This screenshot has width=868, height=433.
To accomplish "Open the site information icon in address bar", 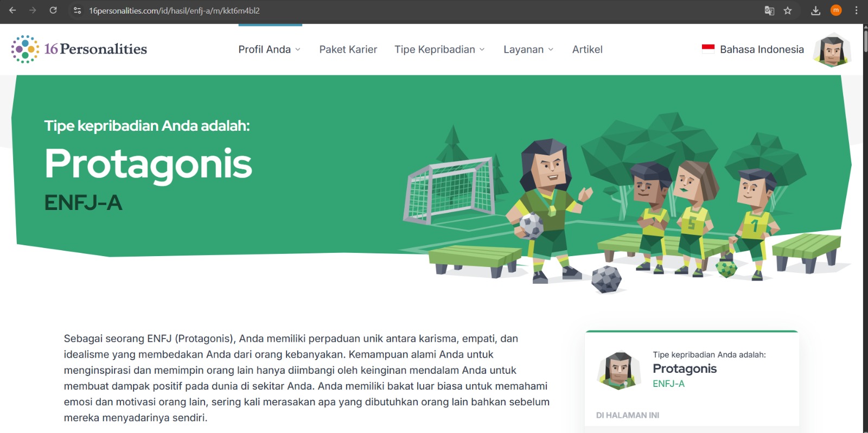I will point(78,10).
